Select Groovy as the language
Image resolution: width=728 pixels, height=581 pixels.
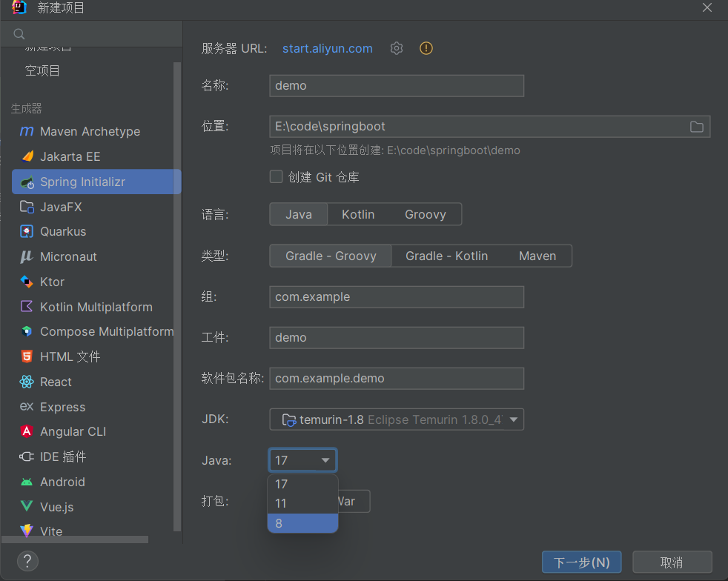tap(426, 214)
